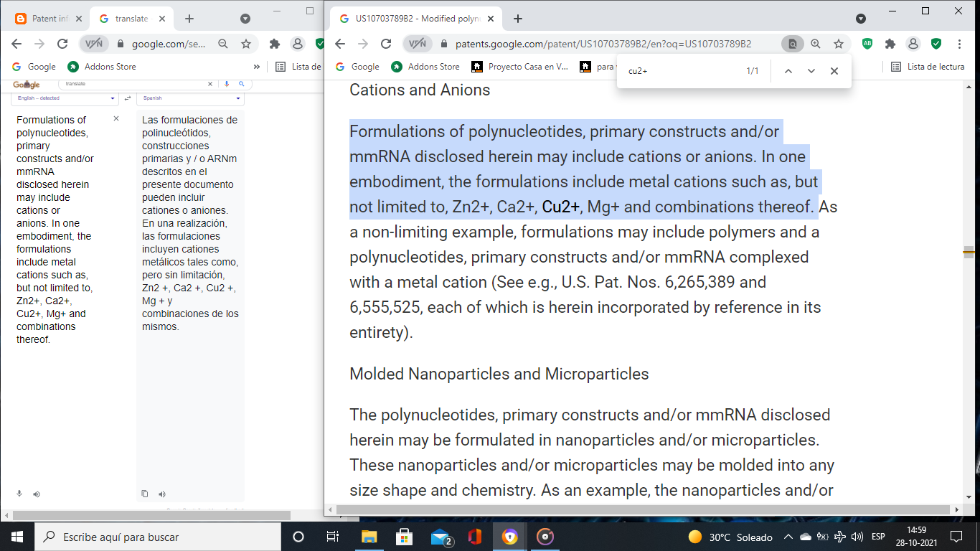The width and height of the screenshot is (980, 551).
Task: Click the green checkmark shield extension in patent window
Action: (936, 44)
